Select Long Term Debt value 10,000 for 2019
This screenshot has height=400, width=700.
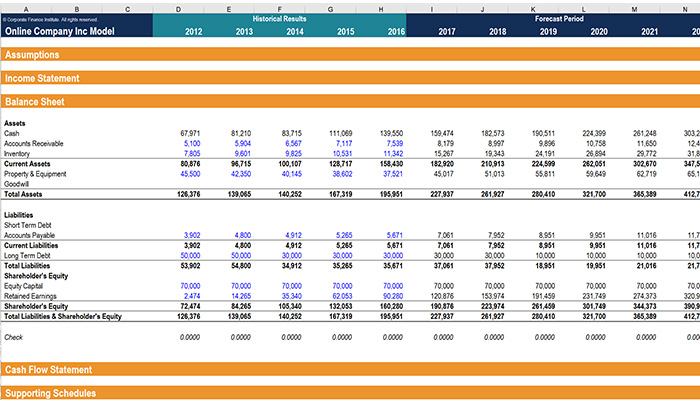click(x=545, y=256)
